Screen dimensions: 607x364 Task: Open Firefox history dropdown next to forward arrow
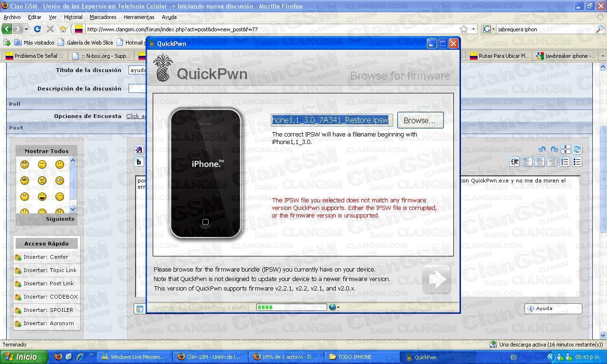pyautogui.click(x=26, y=29)
